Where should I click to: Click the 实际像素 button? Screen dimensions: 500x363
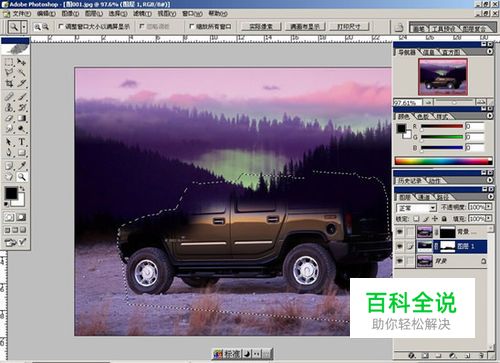261,27
